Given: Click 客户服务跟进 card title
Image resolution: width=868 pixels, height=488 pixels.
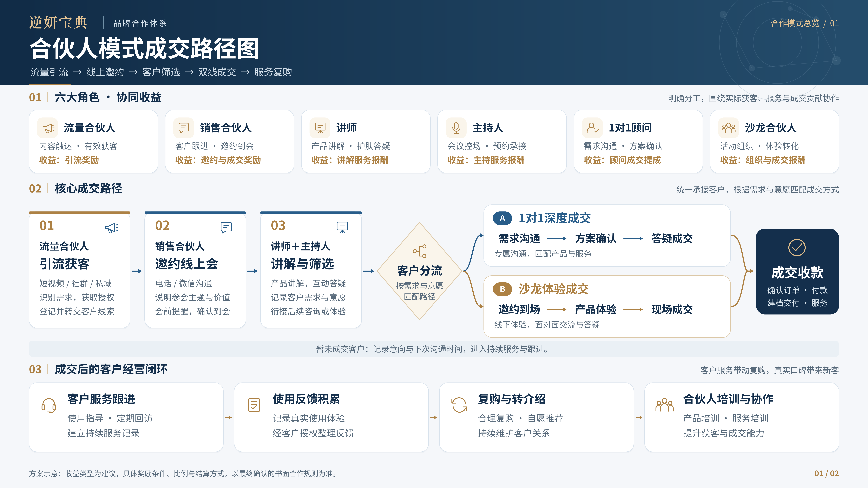Looking at the screenshot, I should [101, 399].
